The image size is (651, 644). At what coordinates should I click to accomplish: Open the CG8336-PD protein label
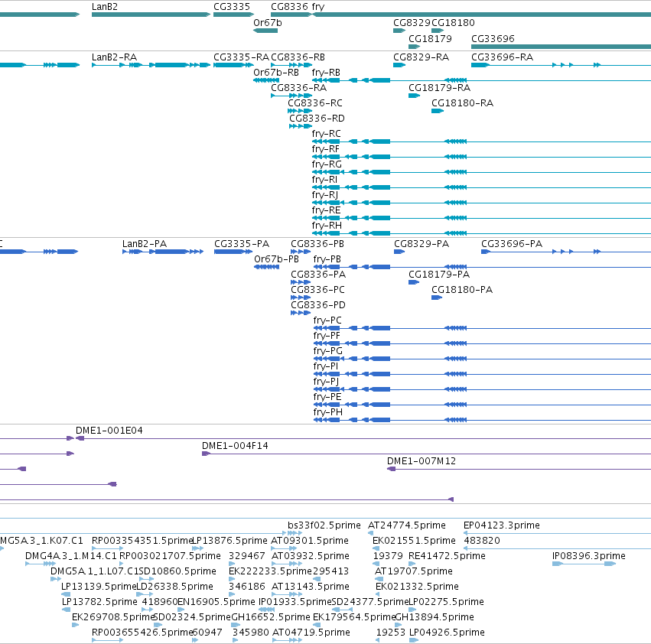tap(318, 306)
